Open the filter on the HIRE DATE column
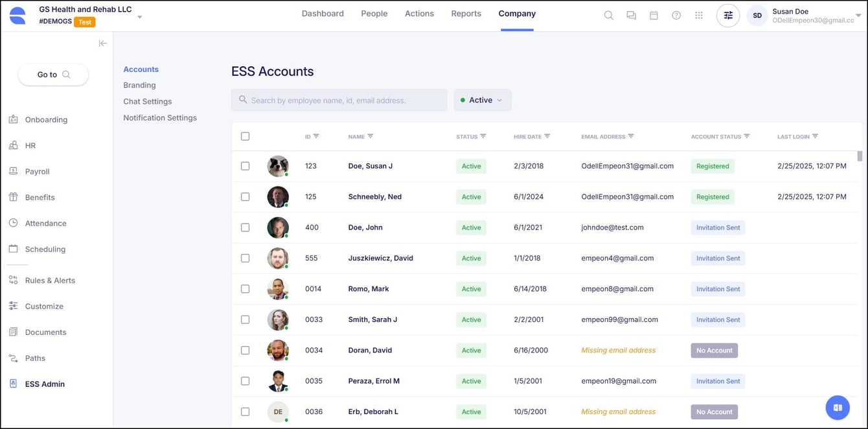868x429 pixels. 547,137
